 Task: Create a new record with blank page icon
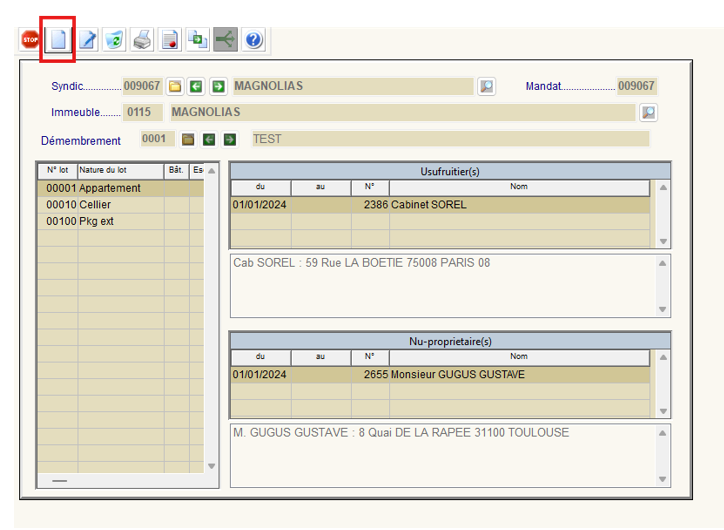[x=58, y=40]
